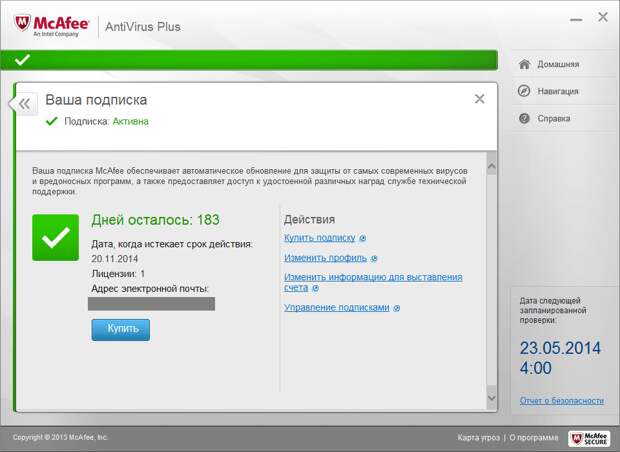Click the scrollbar up arrow
620x452 pixels.
click(x=491, y=166)
